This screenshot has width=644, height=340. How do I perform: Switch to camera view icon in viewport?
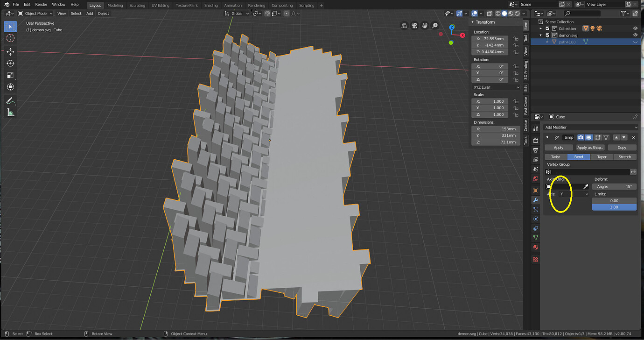click(x=414, y=26)
